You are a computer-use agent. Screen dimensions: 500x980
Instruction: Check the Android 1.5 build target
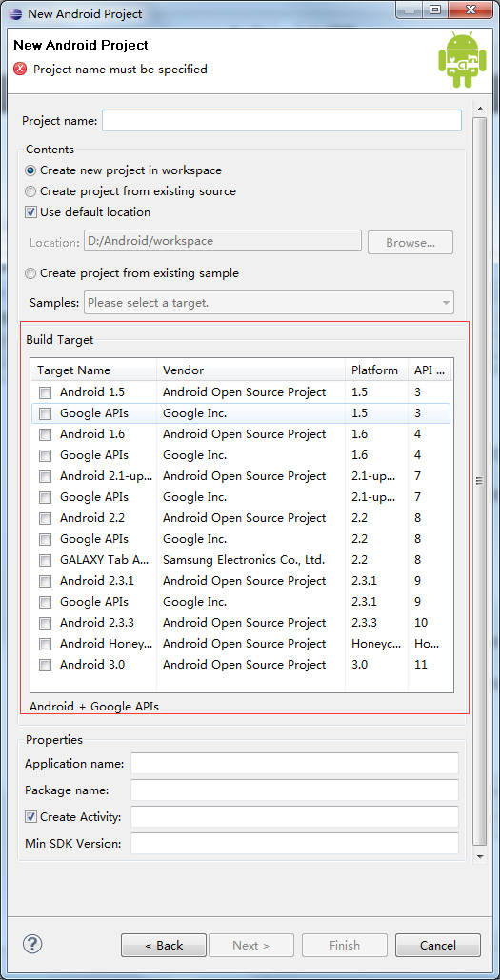(x=45, y=392)
